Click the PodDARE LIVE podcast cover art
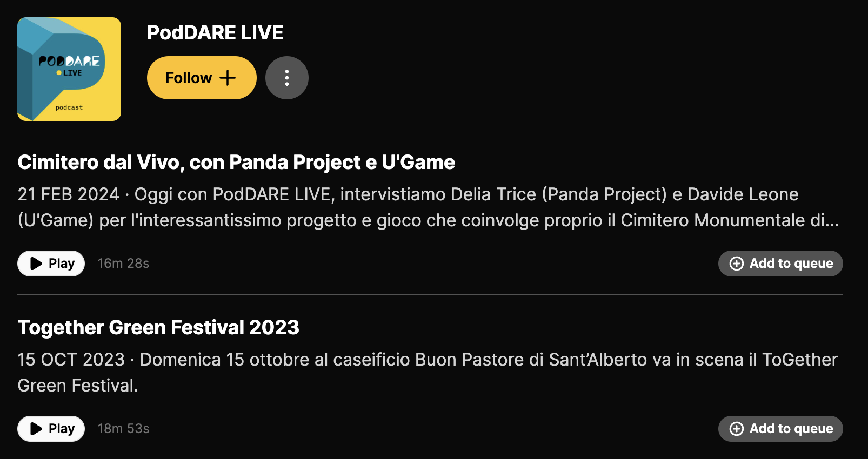 click(x=69, y=69)
